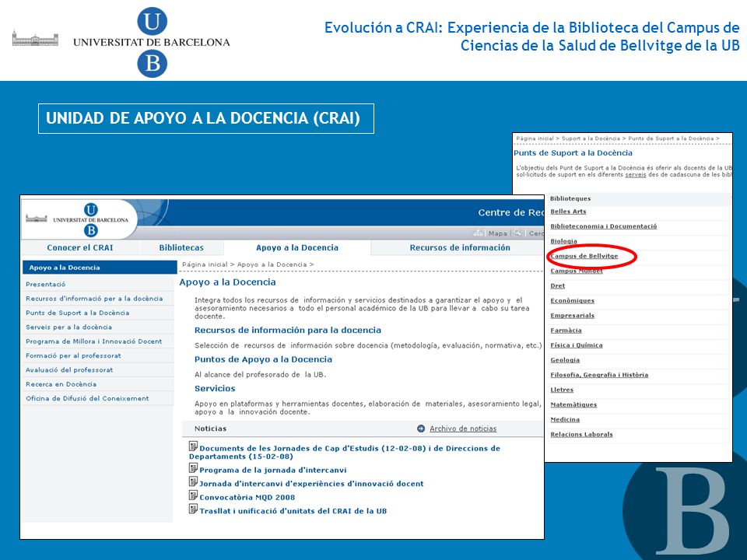This screenshot has width=747, height=560.
Task: Click the Mapa link in the header bar
Action: click(497, 233)
